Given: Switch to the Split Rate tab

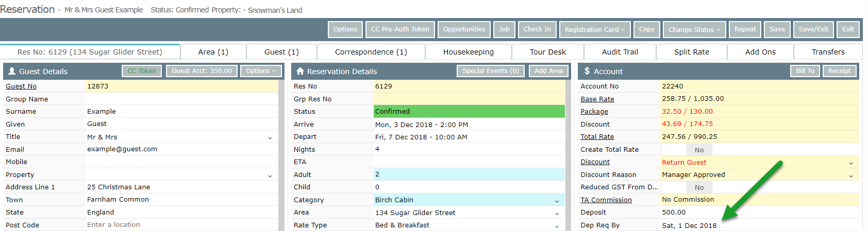Looking at the screenshot, I should click(x=691, y=52).
